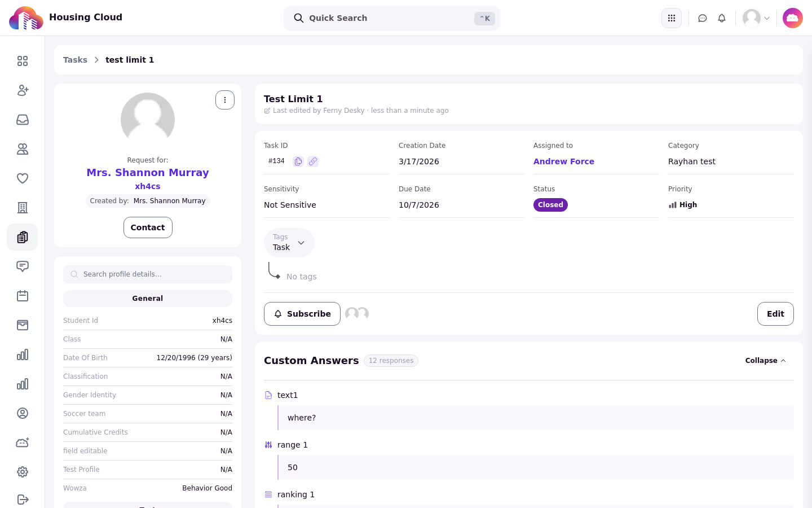Click the xh4cs ID under requester name
812x508 pixels.
(148, 186)
